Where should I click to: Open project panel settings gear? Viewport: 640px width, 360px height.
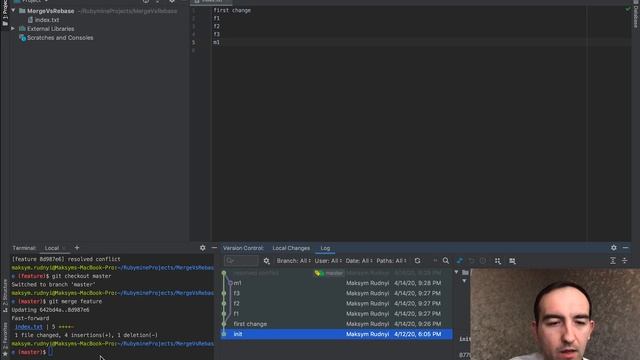(x=172, y=1)
